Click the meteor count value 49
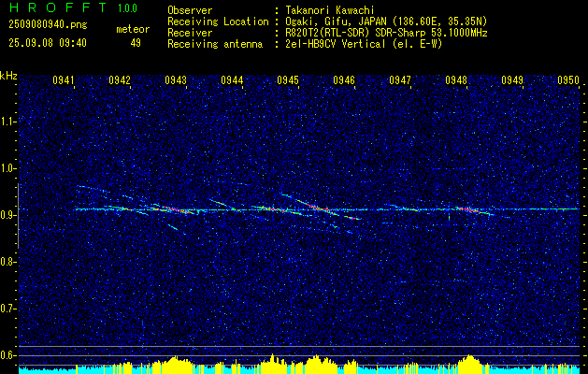 136,43
